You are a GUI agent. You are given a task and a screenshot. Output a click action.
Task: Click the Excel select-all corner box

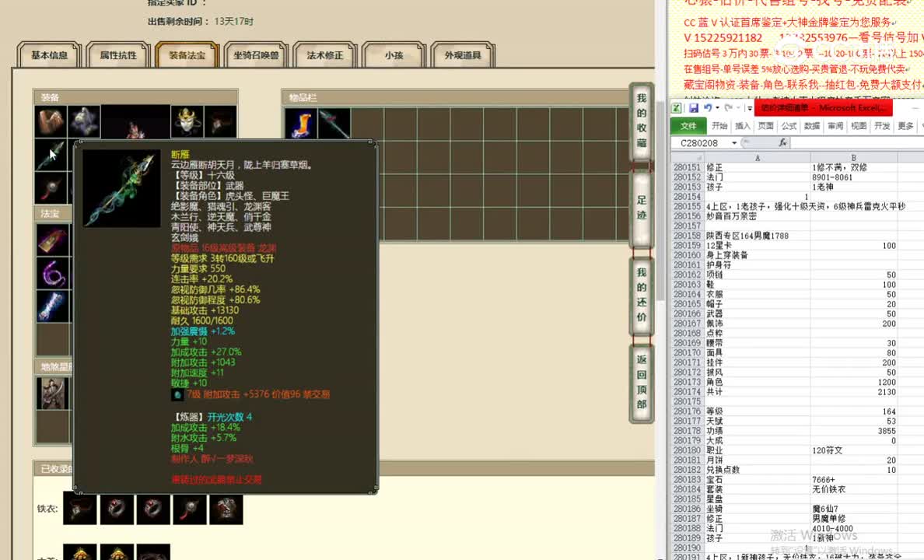pyautogui.click(x=687, y=157)
